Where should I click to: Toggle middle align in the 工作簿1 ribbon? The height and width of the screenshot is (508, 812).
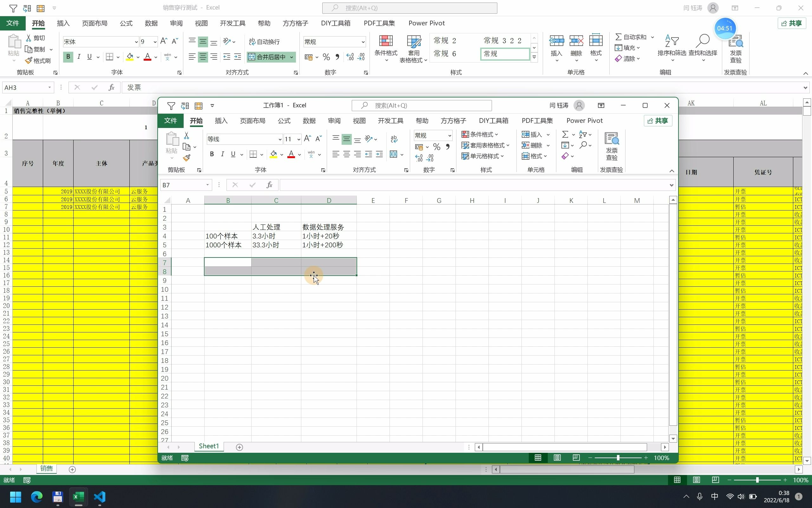pyautogui.click(x=347, y=139)
